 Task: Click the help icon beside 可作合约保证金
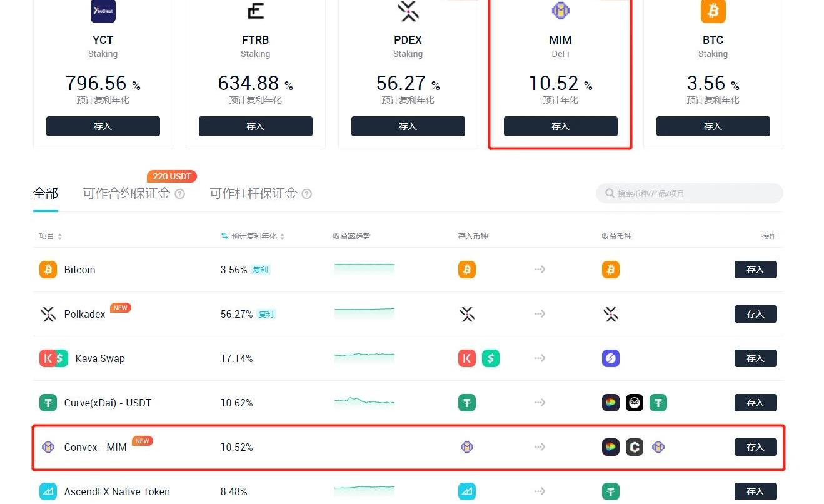tap(180, 194)
